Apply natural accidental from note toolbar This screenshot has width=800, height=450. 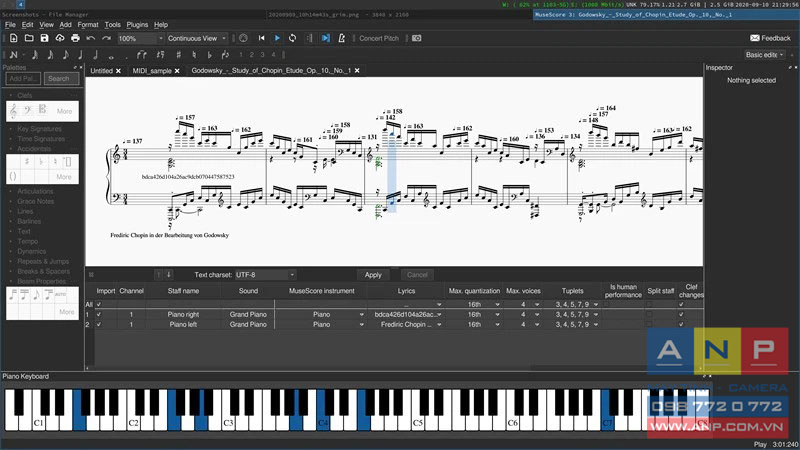coord(194,55)
